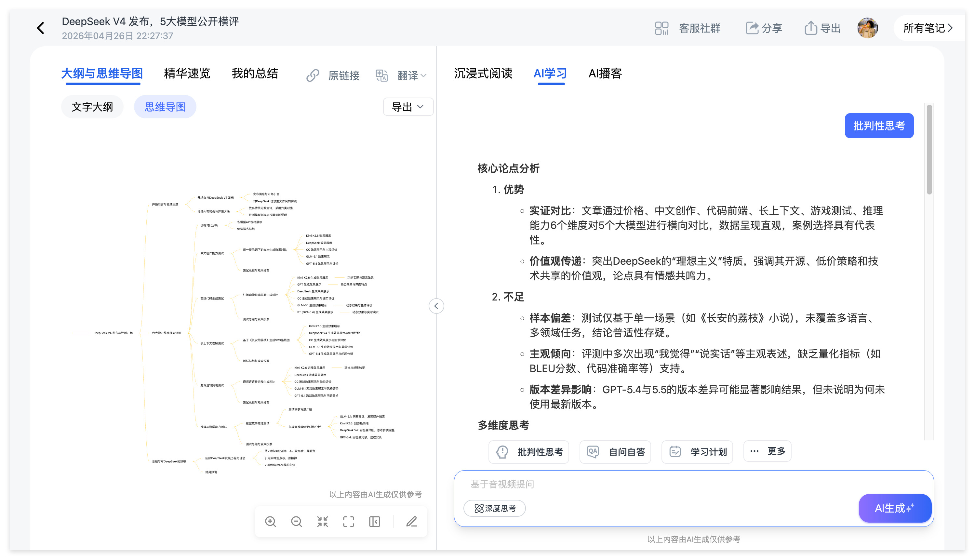
Task: Click mind map node 长上下文理解测试
Action: point(212,343)
